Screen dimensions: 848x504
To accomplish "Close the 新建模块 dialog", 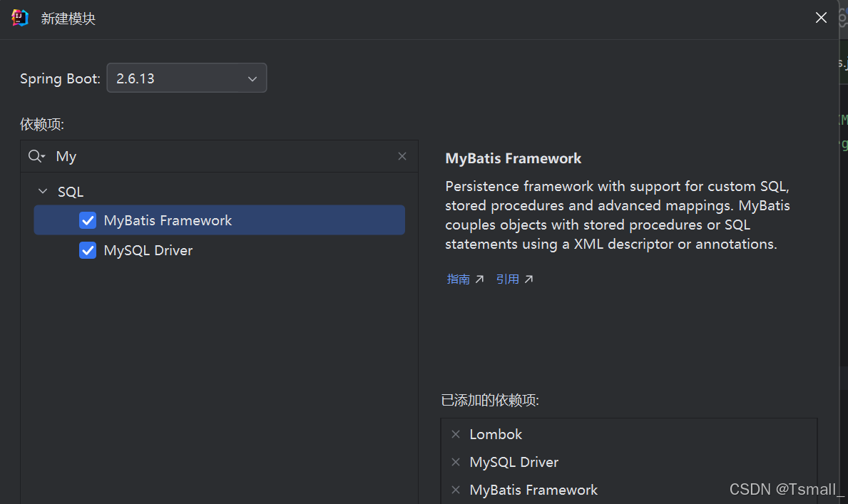I will click(821, 18).
